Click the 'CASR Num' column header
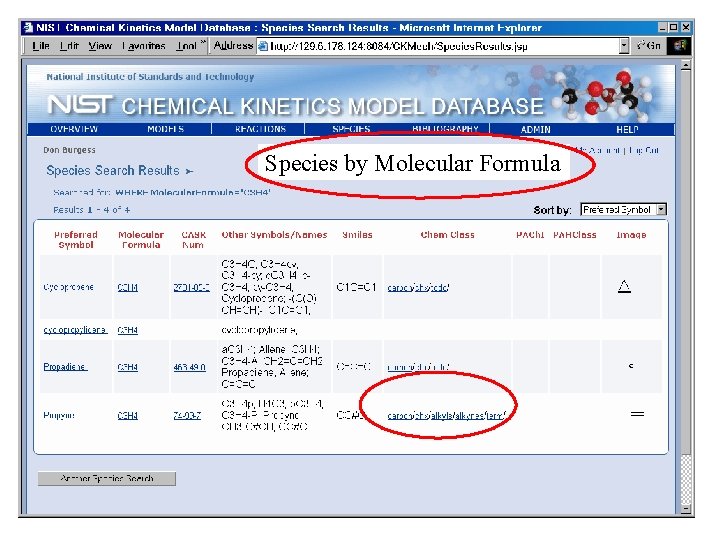The width and height of the screenshot is (720, 540). (193, 240)
